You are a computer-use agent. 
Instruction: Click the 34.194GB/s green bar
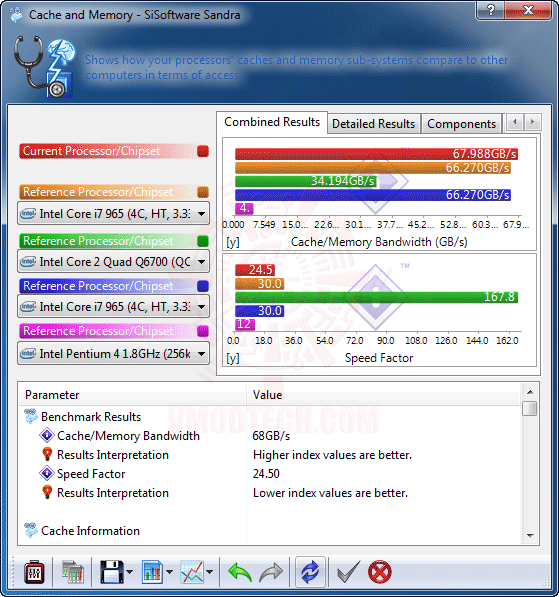pos(306,181)
